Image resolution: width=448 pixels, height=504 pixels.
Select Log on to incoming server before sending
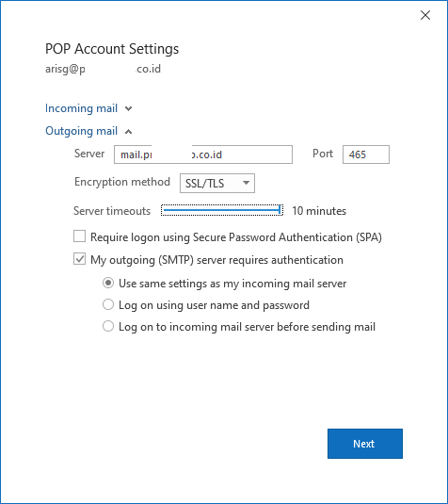click(x=108, y=326)
